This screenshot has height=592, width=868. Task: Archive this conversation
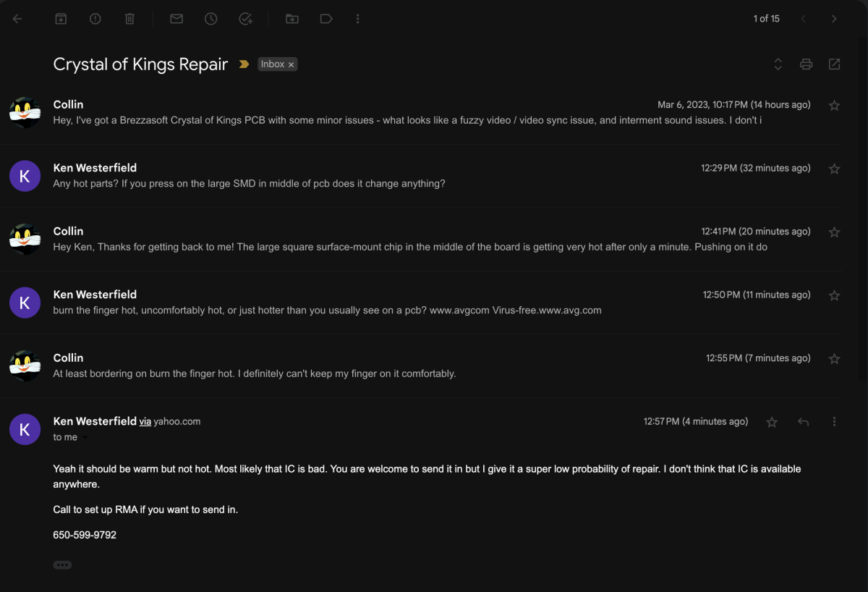[61, 19]
